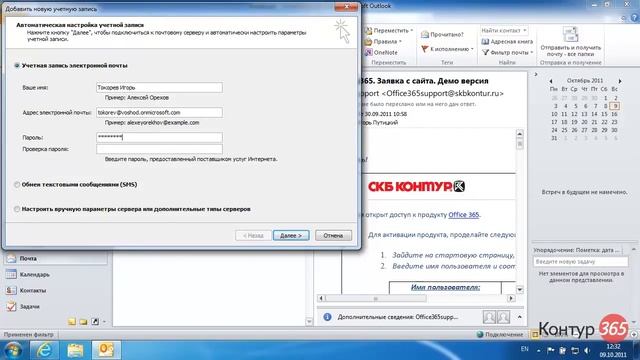640x360 pixels.
Task: Click the blue info icon in people pane
Action: tap(327, 317)
